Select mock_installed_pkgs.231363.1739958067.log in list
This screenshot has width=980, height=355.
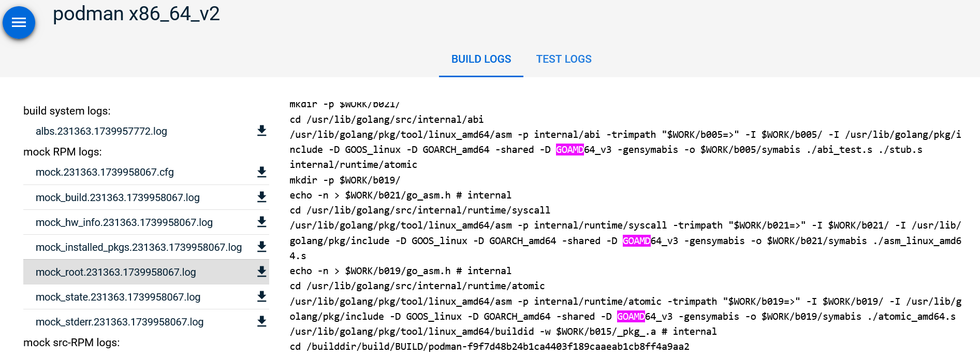[139, 247]
